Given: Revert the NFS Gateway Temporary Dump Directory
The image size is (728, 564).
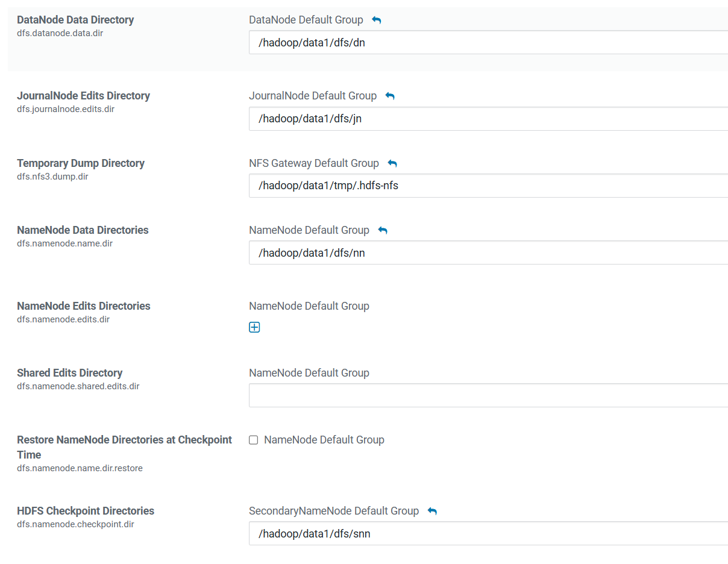Looking at the screenshot, I should pos(392,164).
